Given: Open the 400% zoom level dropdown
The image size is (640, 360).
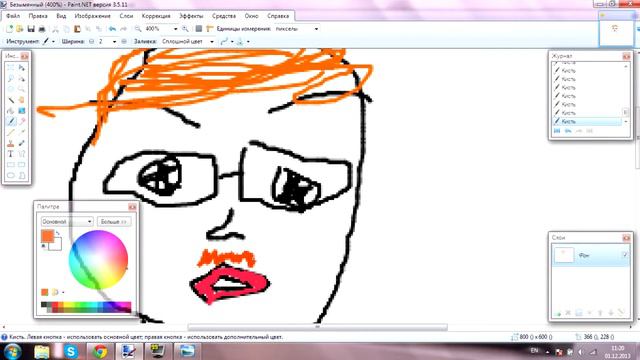Looking at the screenshot, I should [176, 29].
